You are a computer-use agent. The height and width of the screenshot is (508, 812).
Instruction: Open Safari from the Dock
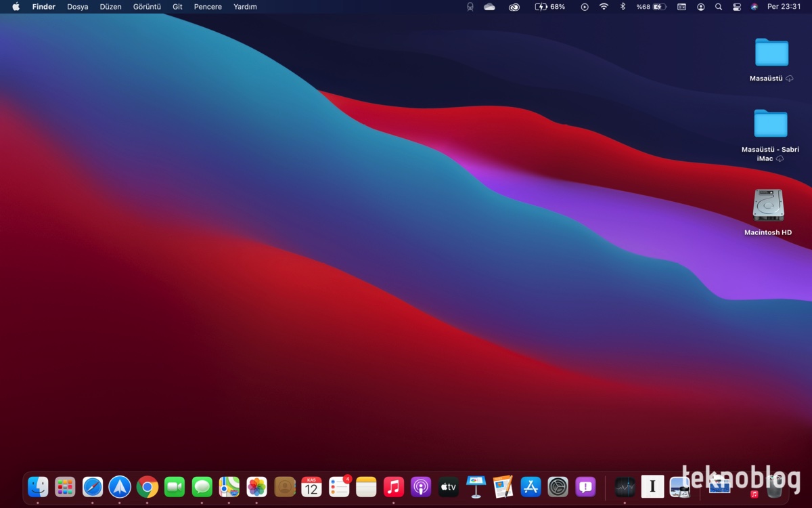click(x=93, y=486)
